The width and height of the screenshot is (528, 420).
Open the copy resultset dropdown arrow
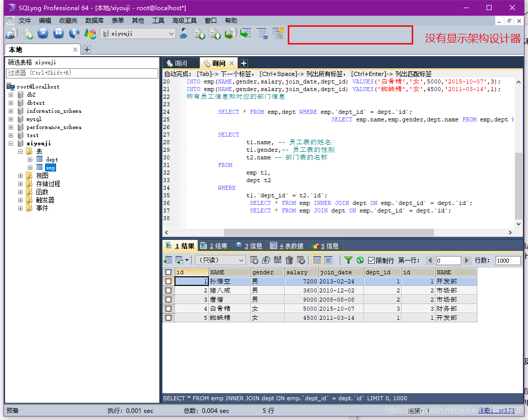(x=187, y=260)
